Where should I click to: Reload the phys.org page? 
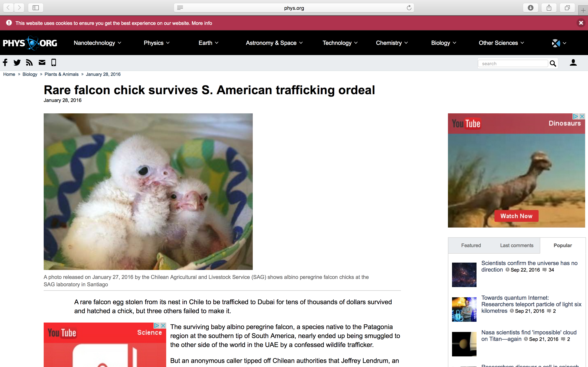click(x=409, y=8)
